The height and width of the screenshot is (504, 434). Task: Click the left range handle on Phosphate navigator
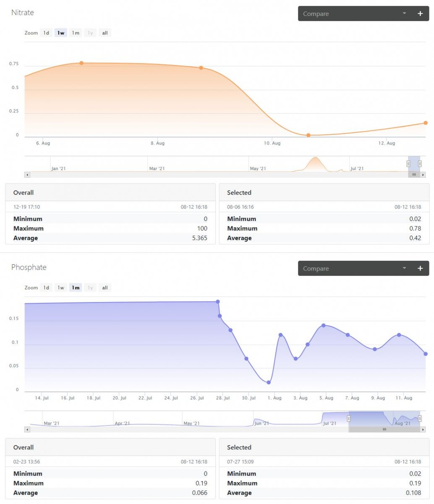[x=348, y=419]
